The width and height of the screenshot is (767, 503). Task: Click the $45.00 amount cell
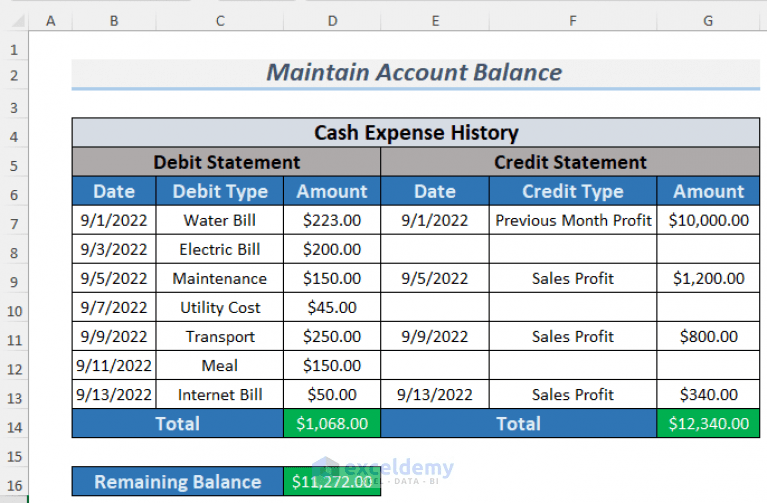(x=332, y=307)
